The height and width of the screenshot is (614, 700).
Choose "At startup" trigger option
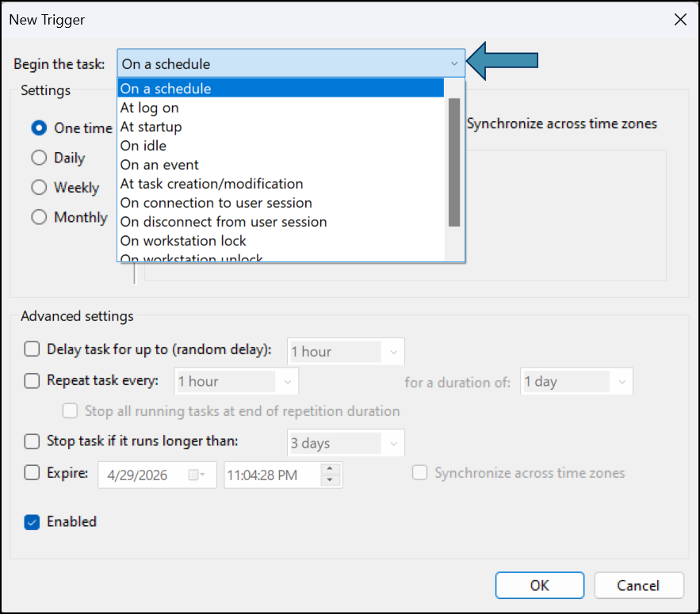tap(151, 127)
